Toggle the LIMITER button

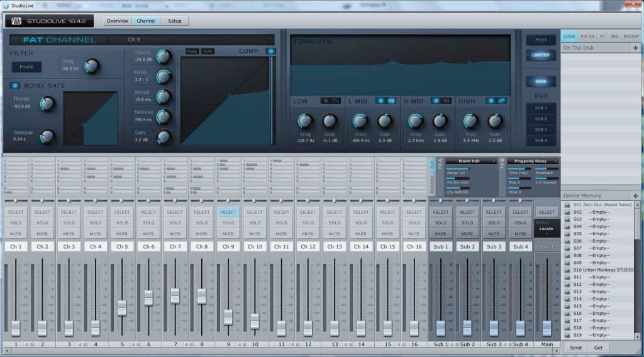tap(541, 55)
